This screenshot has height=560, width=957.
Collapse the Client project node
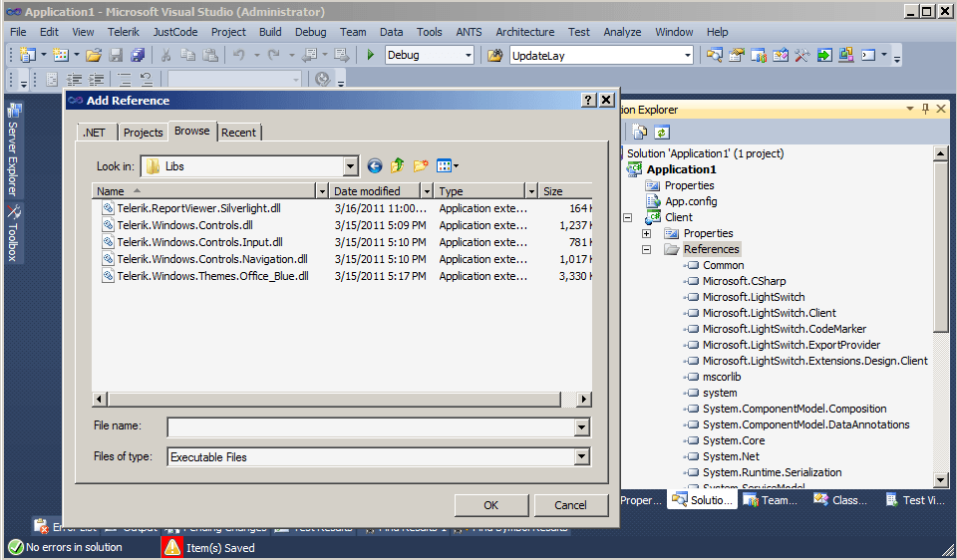627,217
